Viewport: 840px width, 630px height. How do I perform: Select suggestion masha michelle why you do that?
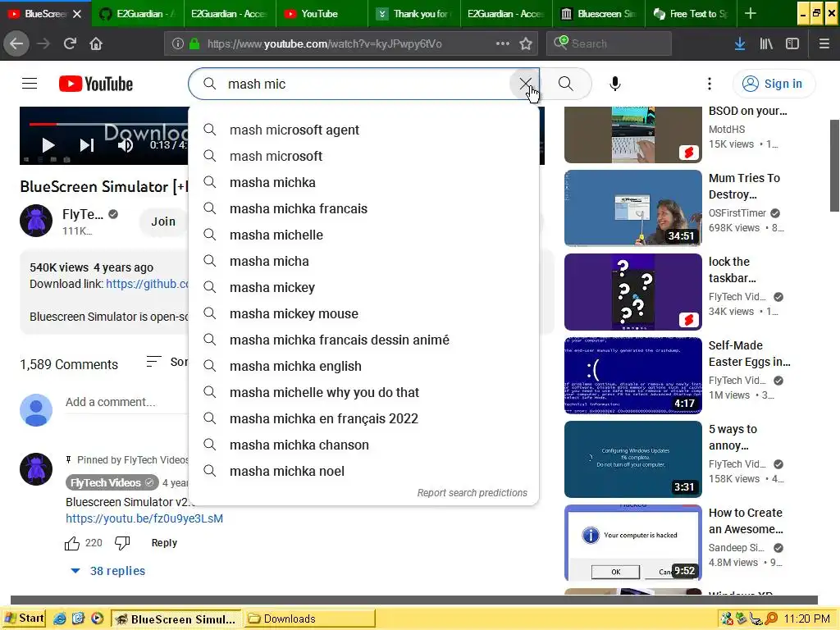(x=363, y=392)
